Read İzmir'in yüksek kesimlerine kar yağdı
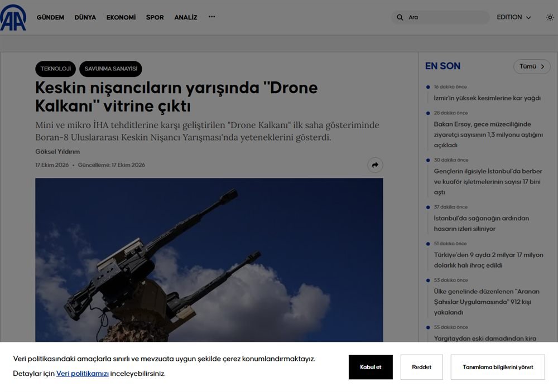The image size is (558, 392). (x=487, y=98)
